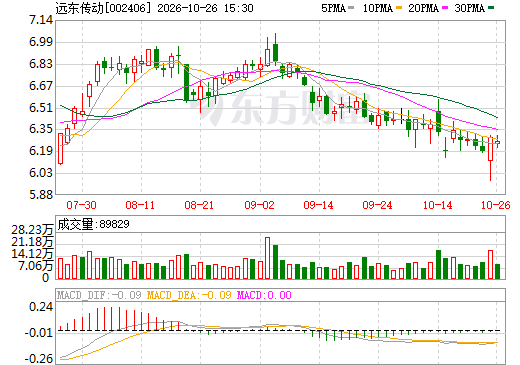
Task: Select the 20PMA legend label
Action: [423, 8]
